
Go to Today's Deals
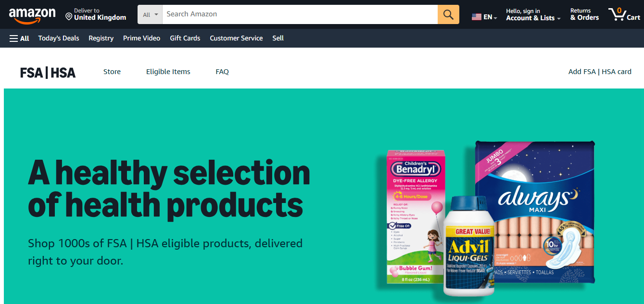click(x=59, y=38)
